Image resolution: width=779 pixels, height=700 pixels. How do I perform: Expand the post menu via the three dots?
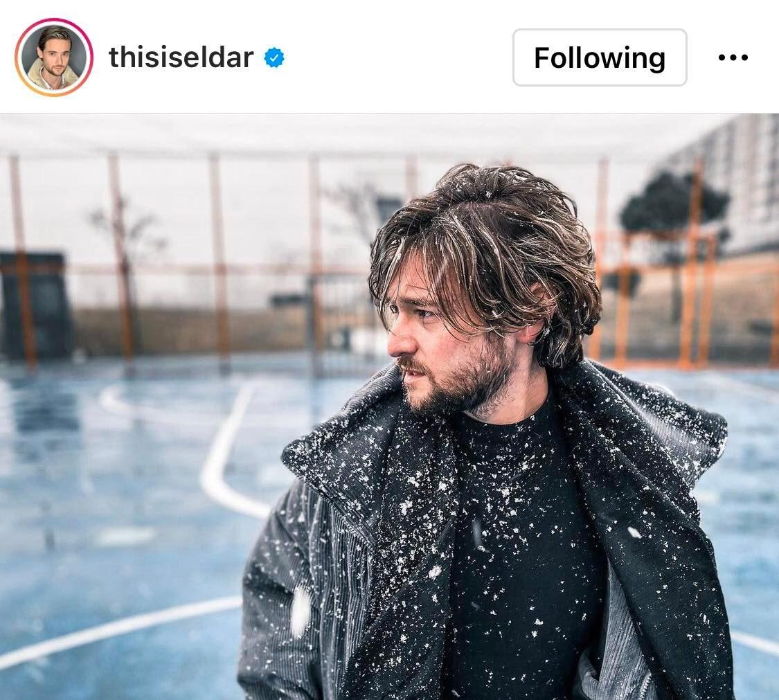(x=733, y=57)
